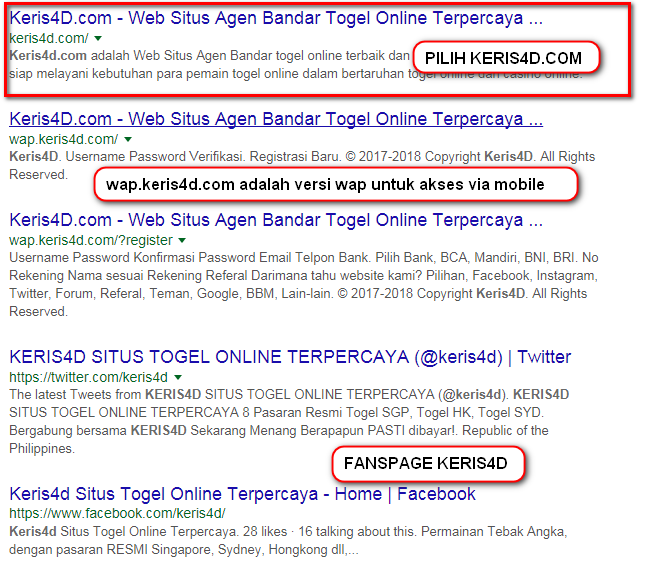Click the green wap.keris4d.com/?register URL
The image size is (661, 571).
coord(91,240)
